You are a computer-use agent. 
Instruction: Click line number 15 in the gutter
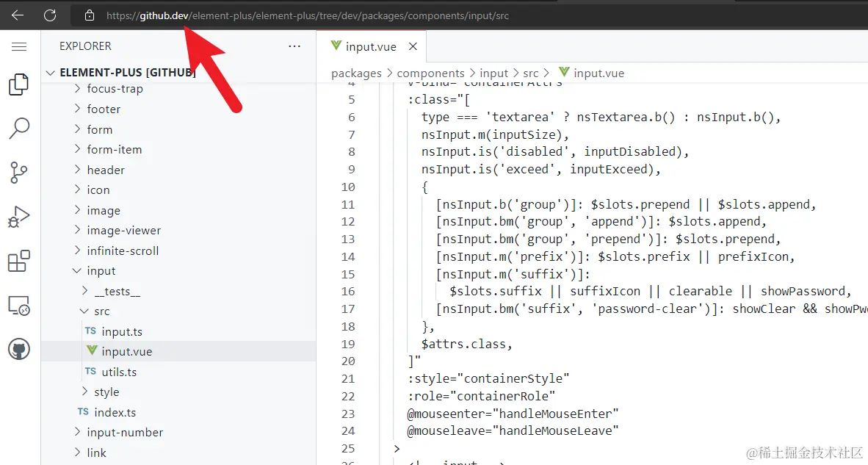348,274
